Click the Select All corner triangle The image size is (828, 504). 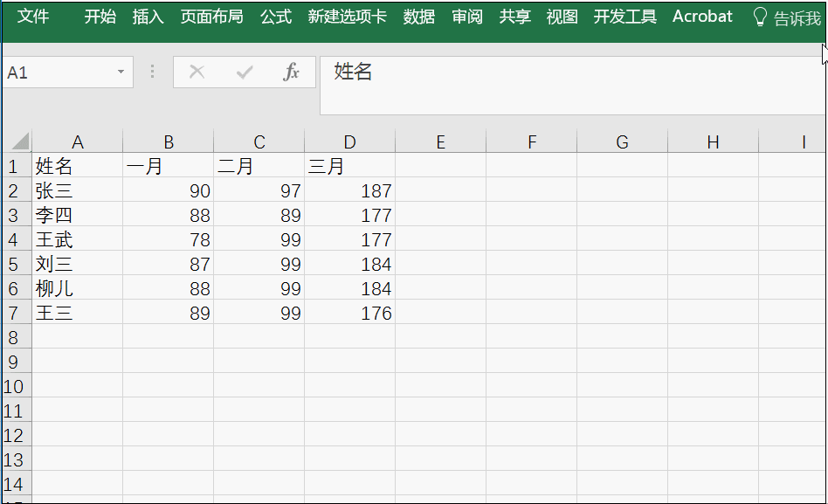(20, 142)
